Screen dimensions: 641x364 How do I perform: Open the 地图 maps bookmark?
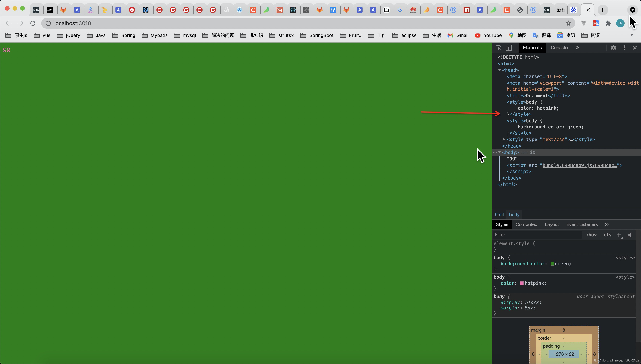click(517, 35)
